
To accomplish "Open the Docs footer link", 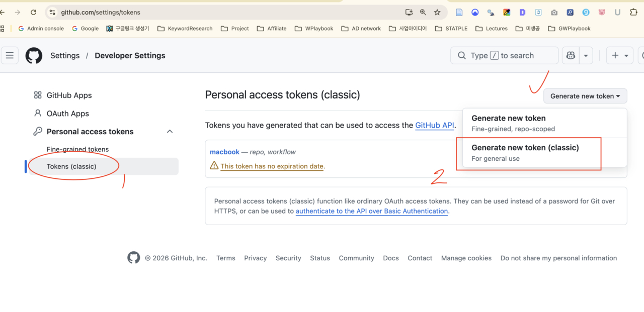I will point(391,258).
